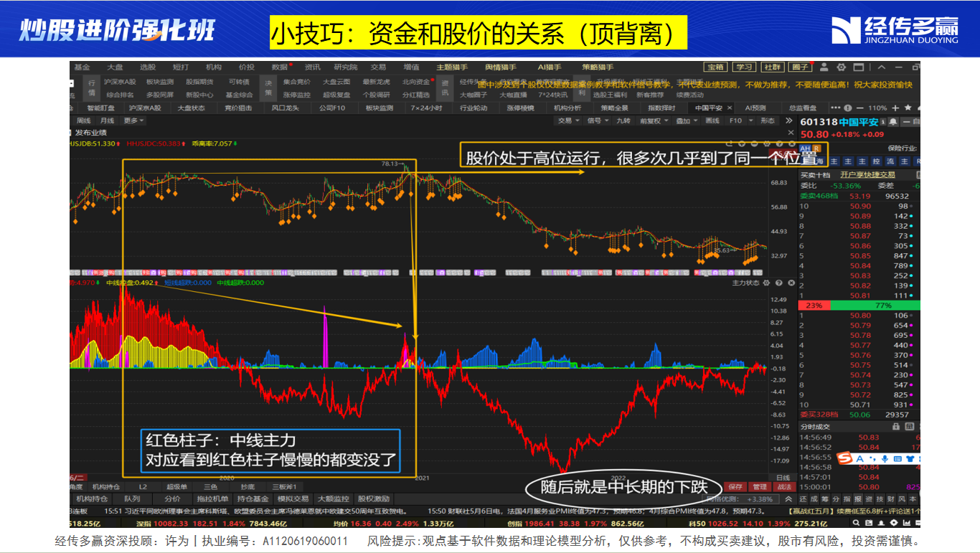Select 月线 period
The image size is (980, 553).
(107, 120)
